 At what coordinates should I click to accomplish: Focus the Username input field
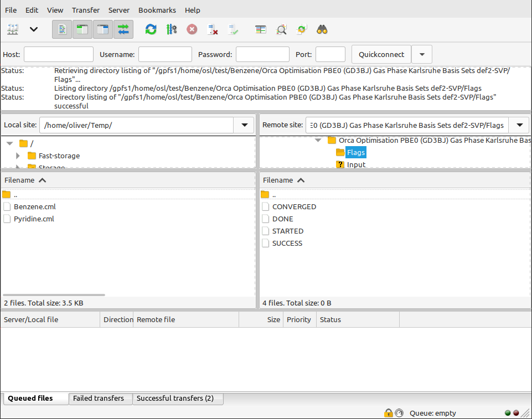point(165,54)
